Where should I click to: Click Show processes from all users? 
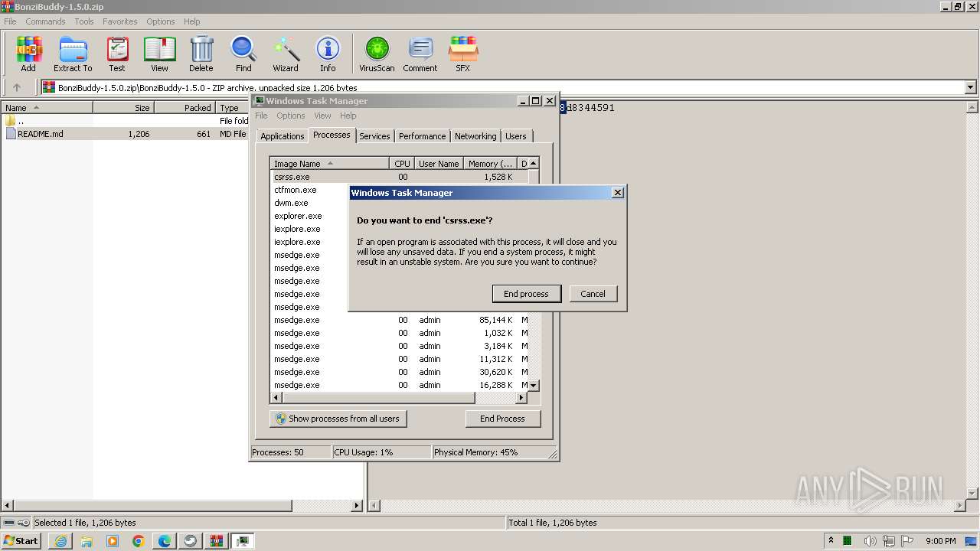tap(338, 419)
